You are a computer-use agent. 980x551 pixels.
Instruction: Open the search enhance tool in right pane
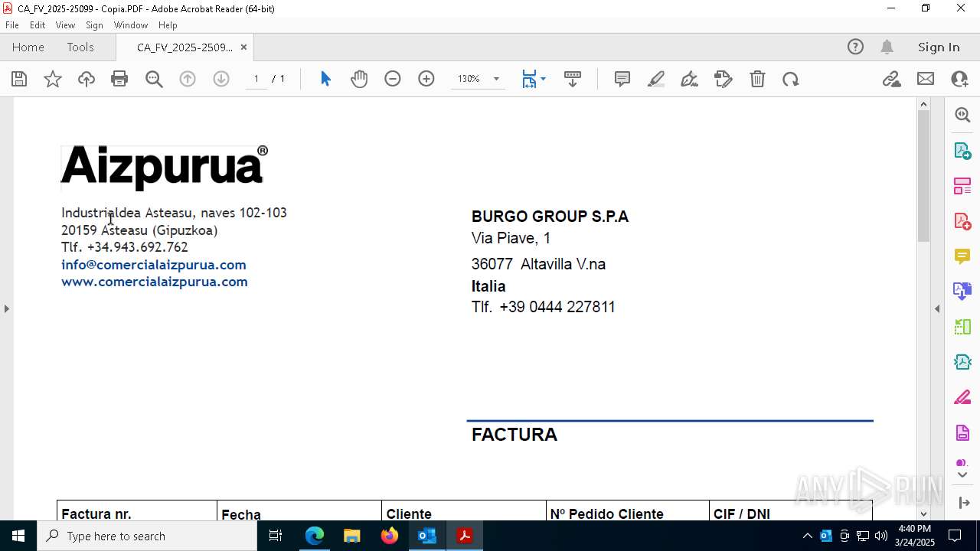(x=962, y=115)
